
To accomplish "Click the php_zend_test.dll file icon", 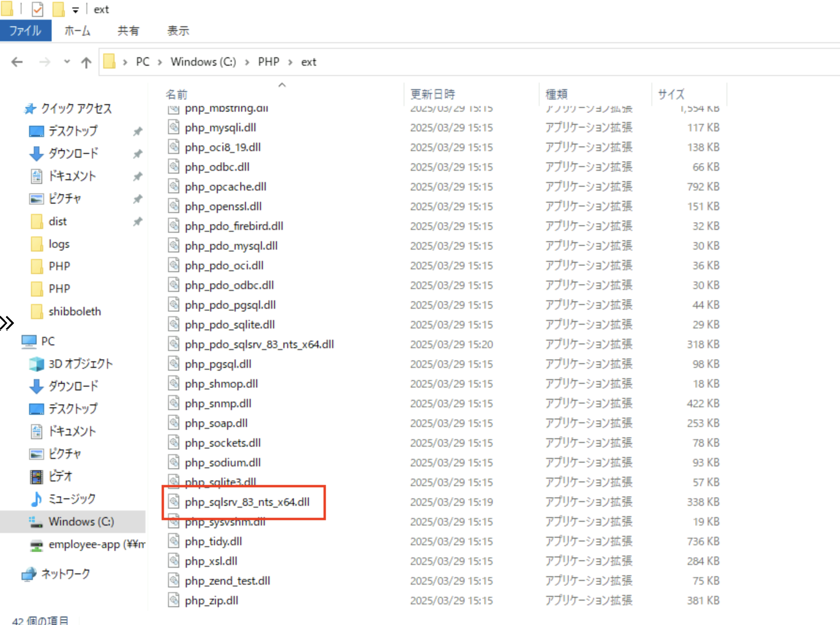I will tap(174, 580).
